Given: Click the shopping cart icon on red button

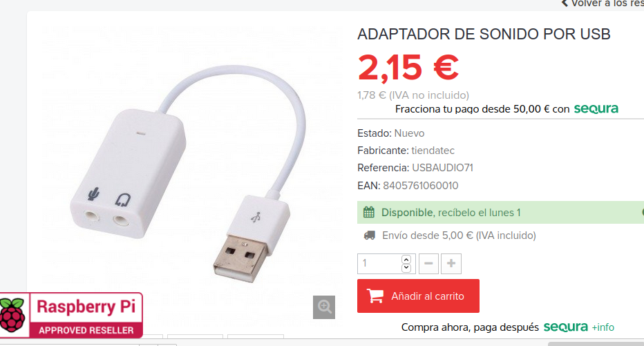Looking at the screenshot, I should pos(375,296).
